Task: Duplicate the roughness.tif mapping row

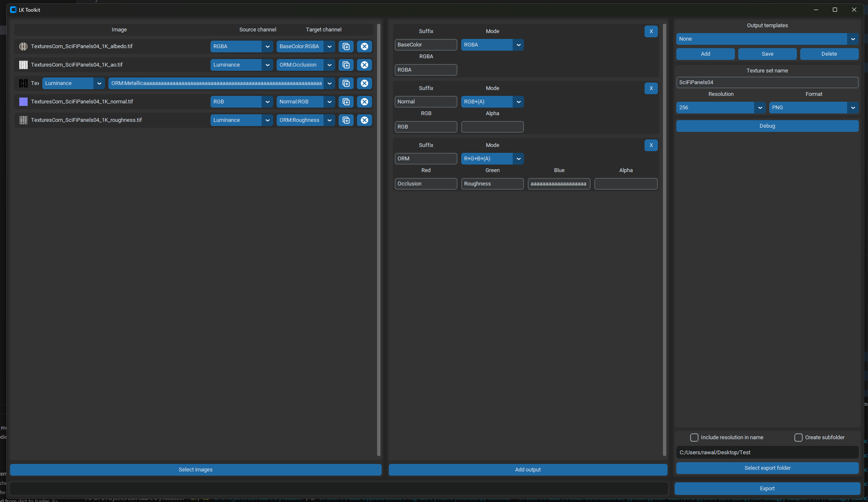Action: click(346, 120)
